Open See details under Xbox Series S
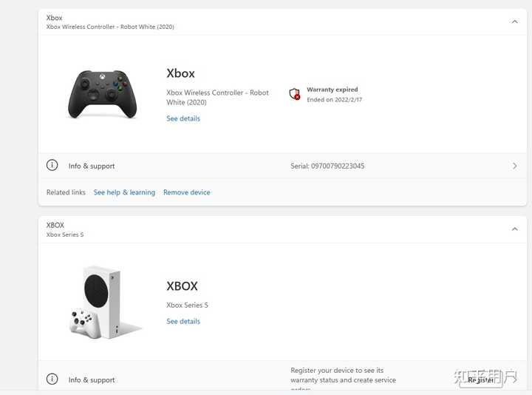This screenshot has width=532, height=395. pos(183,321)
